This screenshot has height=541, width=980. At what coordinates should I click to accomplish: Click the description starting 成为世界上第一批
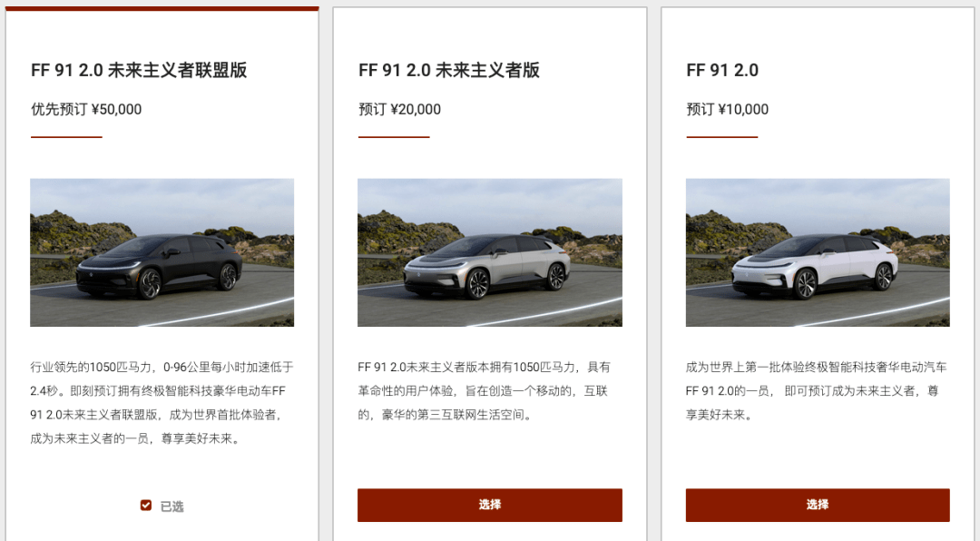pyautogui.click(x=817, y=391)
